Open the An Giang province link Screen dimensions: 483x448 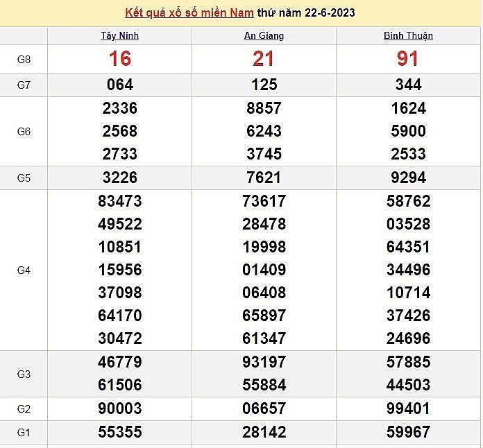(x=264, y=36)
